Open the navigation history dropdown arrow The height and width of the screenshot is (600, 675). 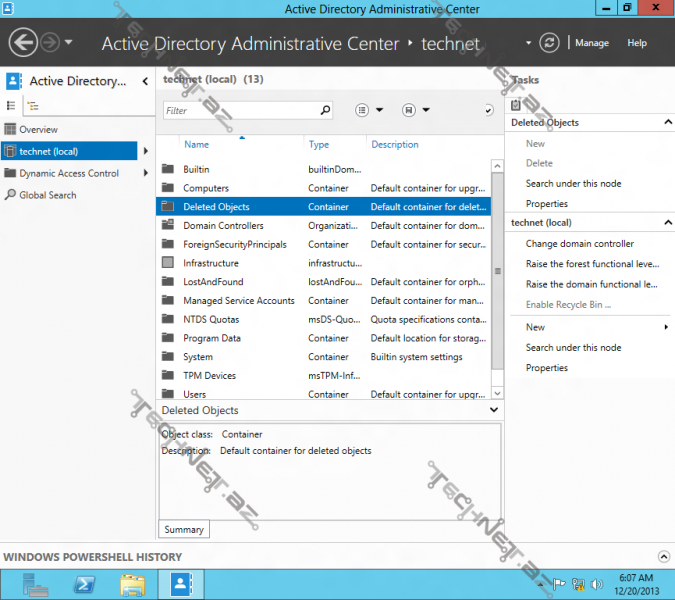point(68,42)
